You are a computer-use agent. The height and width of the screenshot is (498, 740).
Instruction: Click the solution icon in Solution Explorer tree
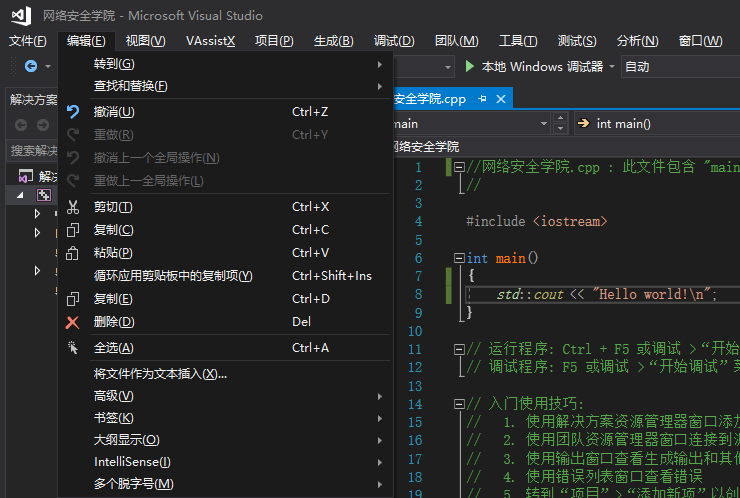pyautogui.click(x=25, y=176)
